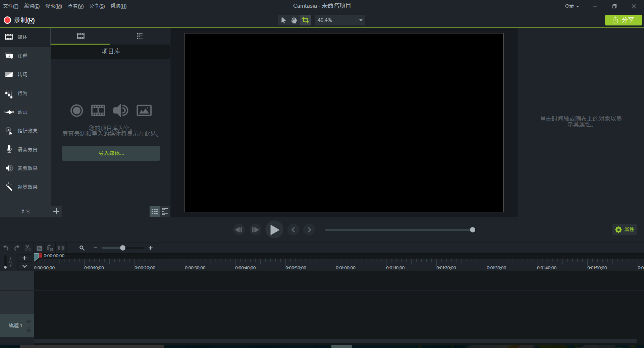Screen dimensions: 644x348
Task: Toggle the lock icon on 轨道 1
Action: click(29, 330)
